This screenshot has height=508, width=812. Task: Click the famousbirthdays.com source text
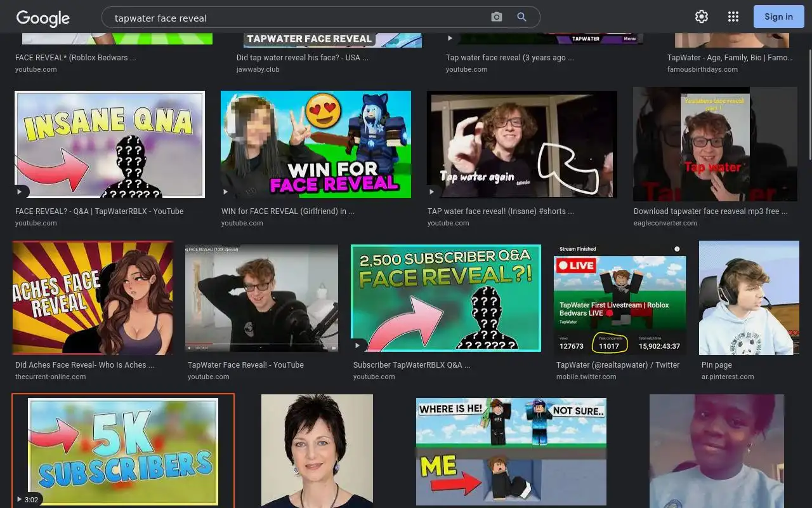(x=702, y=70)
